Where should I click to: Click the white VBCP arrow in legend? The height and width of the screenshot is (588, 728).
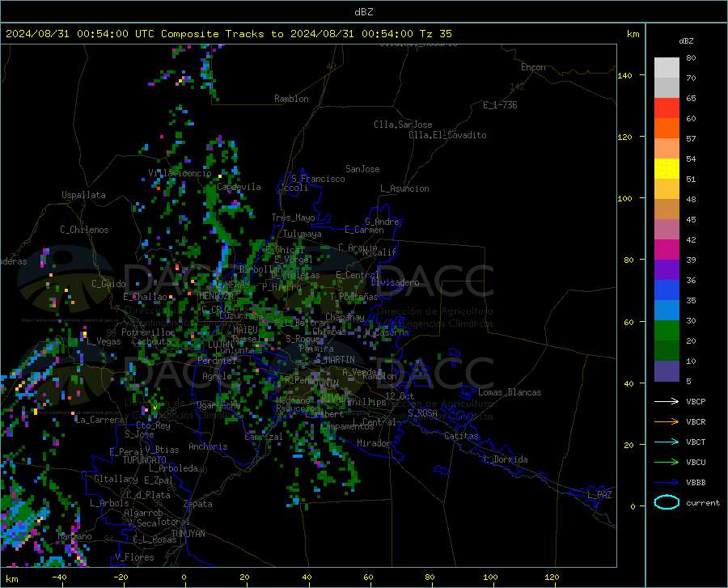[667, 401]
